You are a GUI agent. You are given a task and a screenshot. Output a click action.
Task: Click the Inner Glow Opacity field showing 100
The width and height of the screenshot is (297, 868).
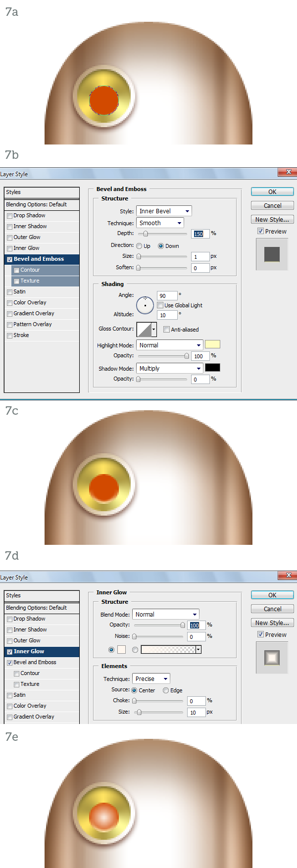tap(197, 626)
